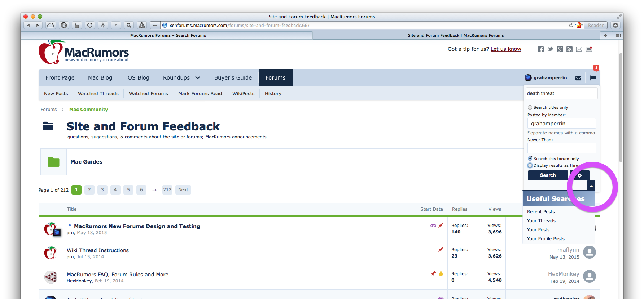The image size is (644, 299).
Task: Open the DuckDuckGo extension dropdown in address bar
Action: tap(579, 25)
